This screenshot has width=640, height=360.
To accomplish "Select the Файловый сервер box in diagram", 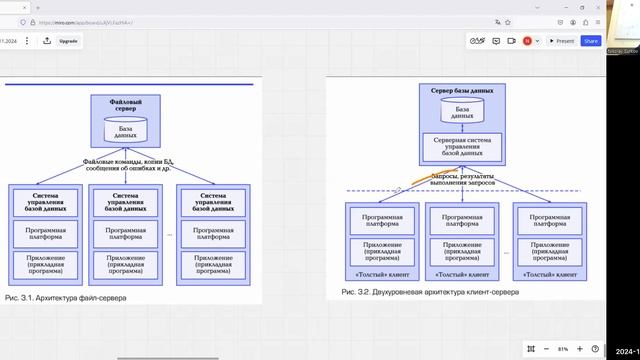I will coord(126,121).
